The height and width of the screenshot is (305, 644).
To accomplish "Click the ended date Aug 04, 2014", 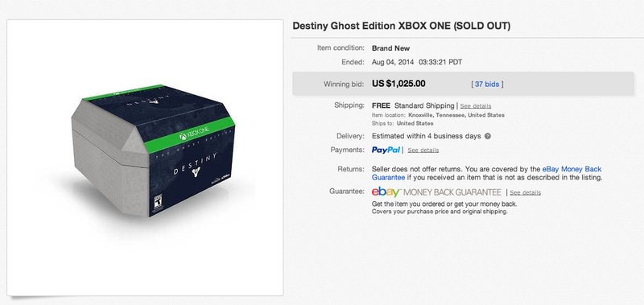I will click(393, 63).
